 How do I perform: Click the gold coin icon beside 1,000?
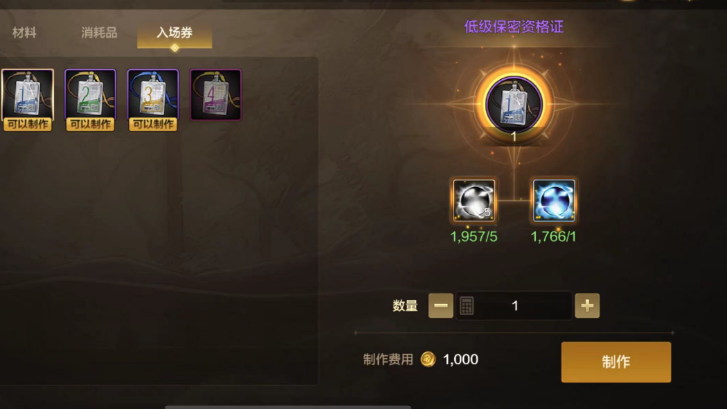pyautogui.click(x=428, y=359)
